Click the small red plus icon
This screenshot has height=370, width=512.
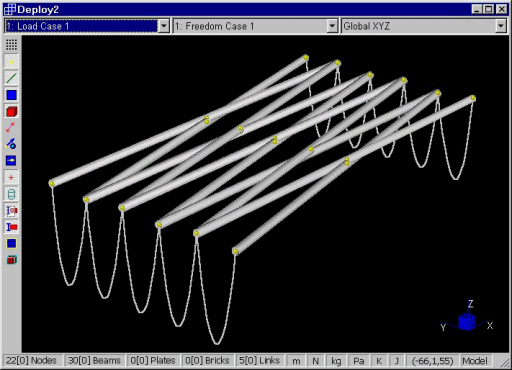(x=11, y=177)
